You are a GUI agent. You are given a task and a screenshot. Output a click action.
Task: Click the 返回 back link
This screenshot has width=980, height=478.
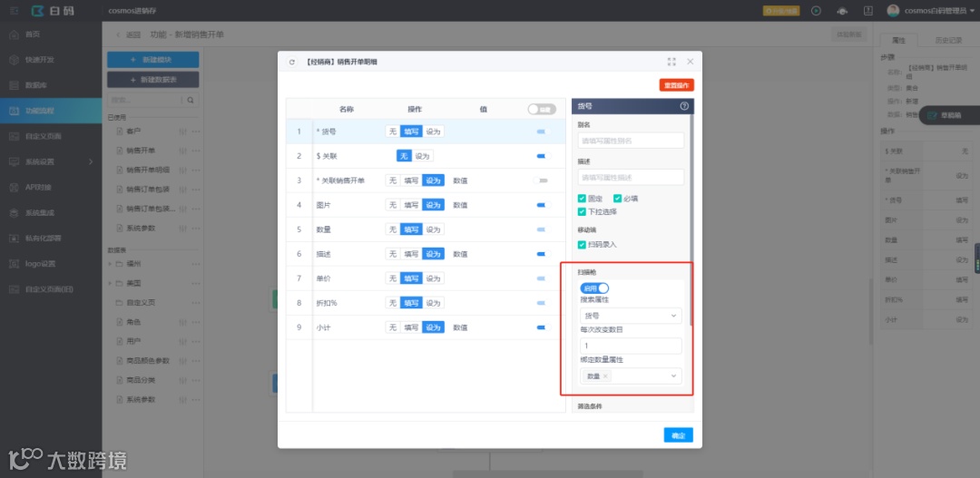(x=129, y=35)
